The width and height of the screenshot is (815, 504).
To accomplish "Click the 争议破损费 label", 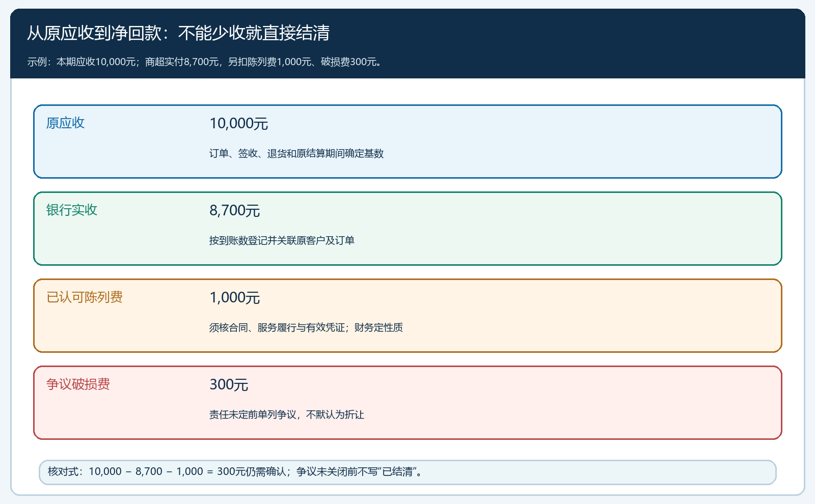I will pos(78,384).
